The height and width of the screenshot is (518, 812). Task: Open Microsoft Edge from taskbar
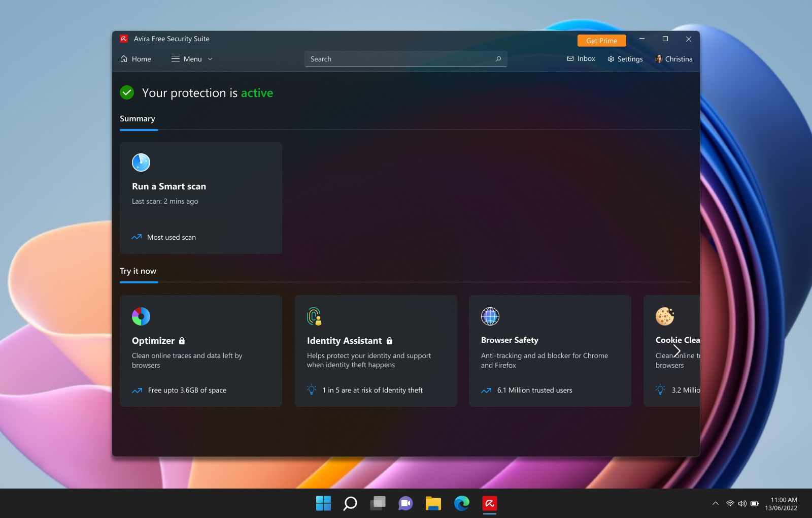(462, 503)
